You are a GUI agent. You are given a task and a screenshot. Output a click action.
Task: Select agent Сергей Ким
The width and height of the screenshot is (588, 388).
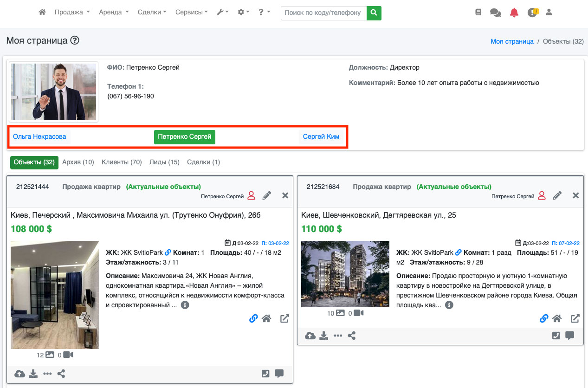[x=321, y=136]
